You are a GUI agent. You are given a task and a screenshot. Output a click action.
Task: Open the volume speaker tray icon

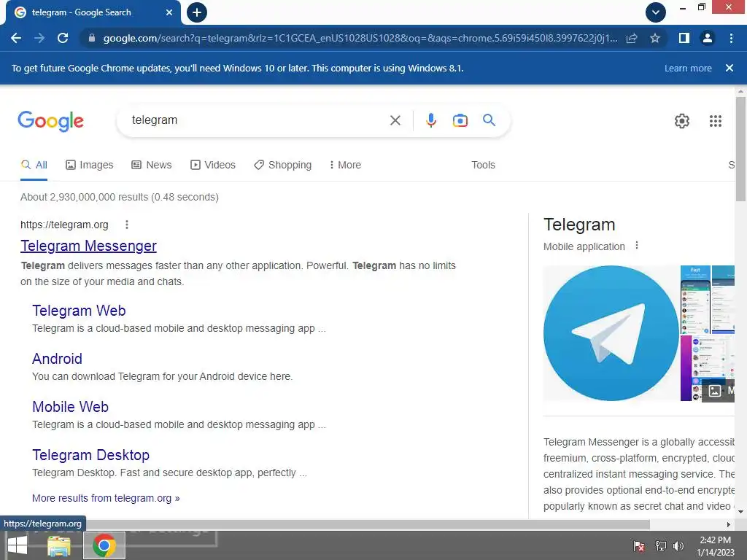[678, 545]
